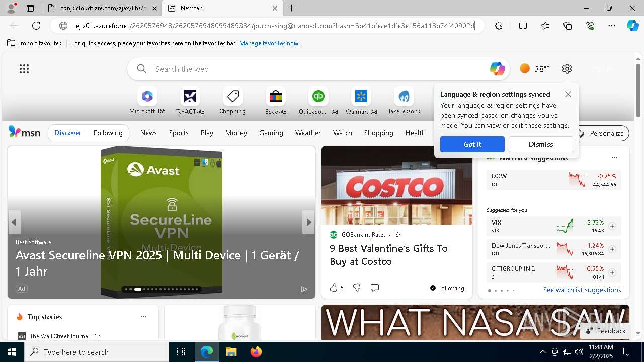Open the Quickbooks ad shortcut
Image resolution: width=644 pixels, height=362 pixels.
click(x=318, y=101)
